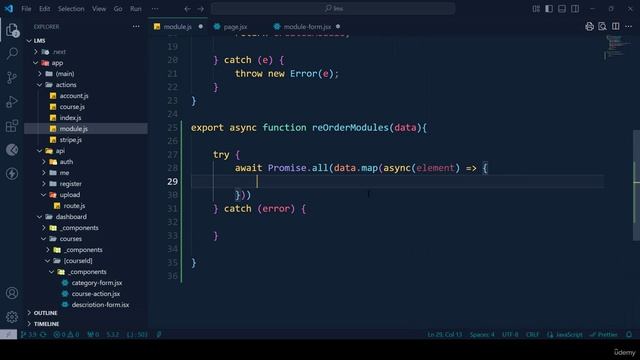The height and width of the screenshot is (360, 640).
Task: Open the Explorer view in activity bar
Action: tap(12, 30)
